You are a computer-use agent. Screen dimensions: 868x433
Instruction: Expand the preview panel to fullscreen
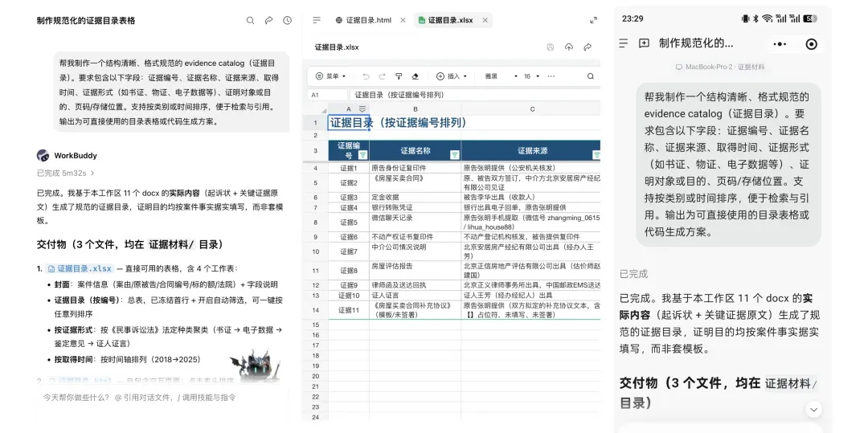point(593,20)
